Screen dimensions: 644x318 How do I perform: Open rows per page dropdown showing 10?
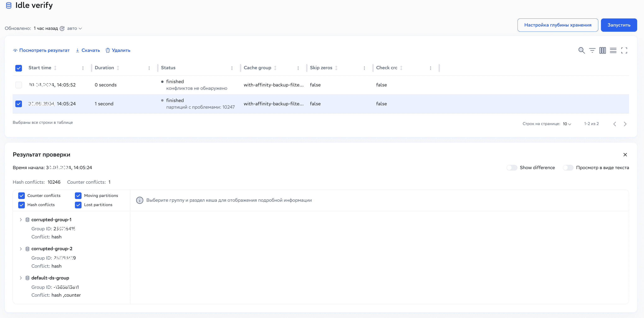566,124
